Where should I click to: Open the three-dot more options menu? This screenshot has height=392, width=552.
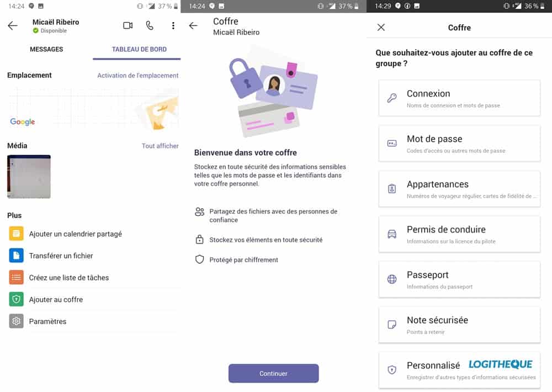[x=173, y=26]
